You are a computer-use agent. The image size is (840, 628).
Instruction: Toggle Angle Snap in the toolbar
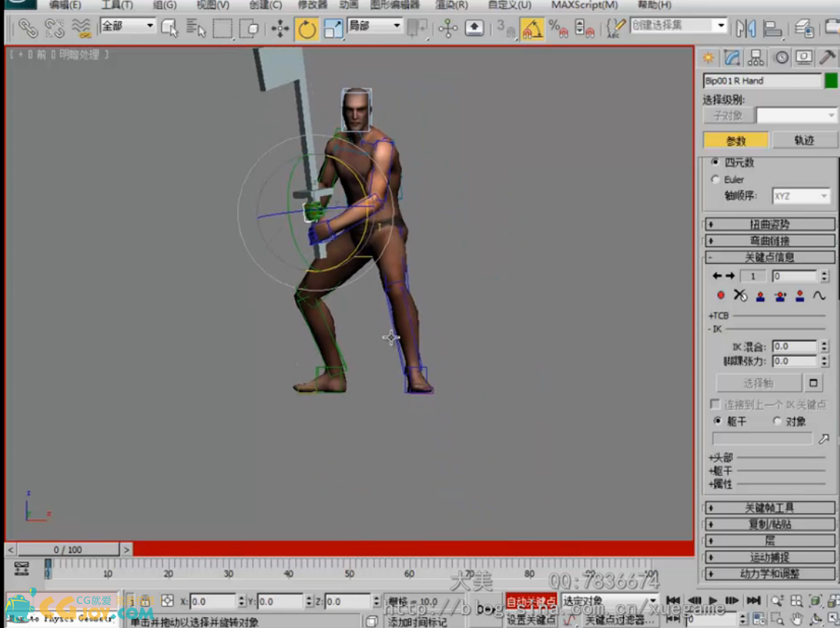click(532, 28)
